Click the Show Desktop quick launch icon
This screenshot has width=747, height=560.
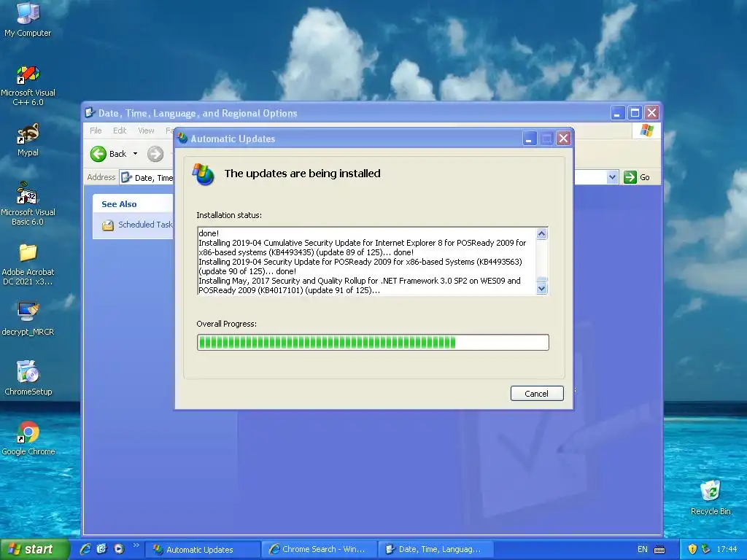pyautogui.click(x=102, y=549)
